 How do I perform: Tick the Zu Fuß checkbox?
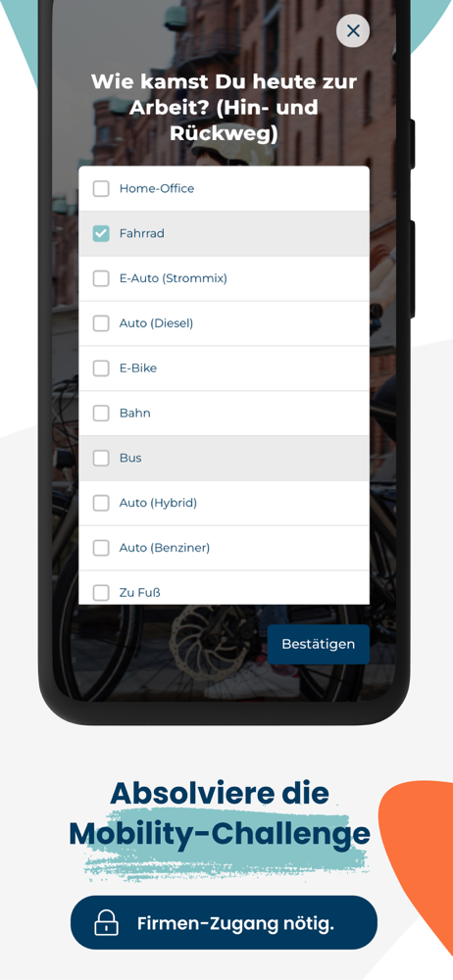[x=101, y=593]
